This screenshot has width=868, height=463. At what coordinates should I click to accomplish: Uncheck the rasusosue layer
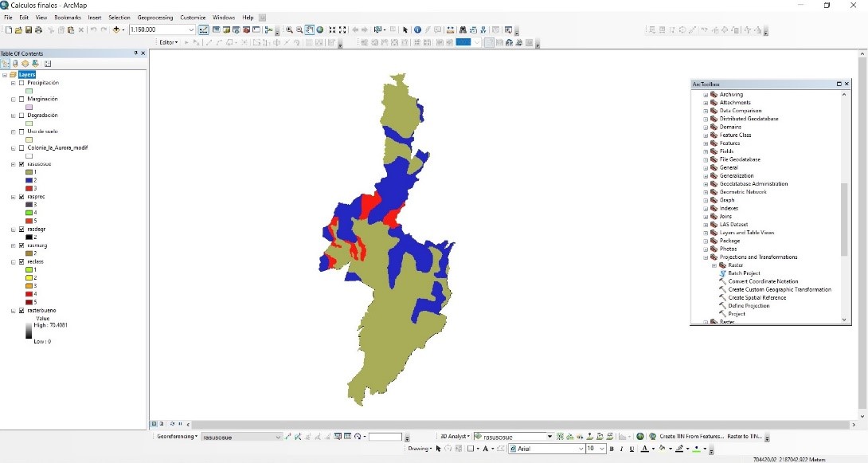point(22,164)
